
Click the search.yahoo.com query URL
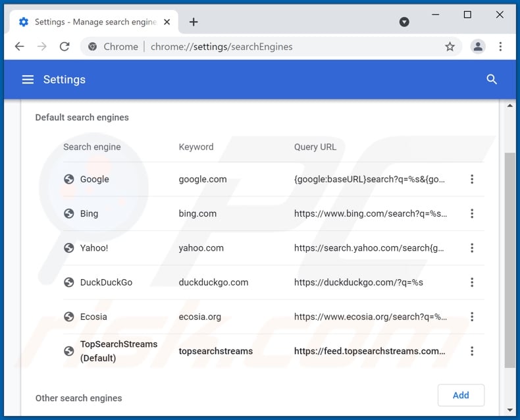pos(369,248)
